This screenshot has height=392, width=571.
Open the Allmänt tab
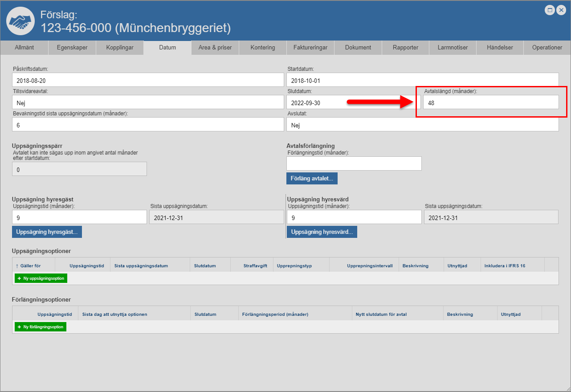(24, 48)
